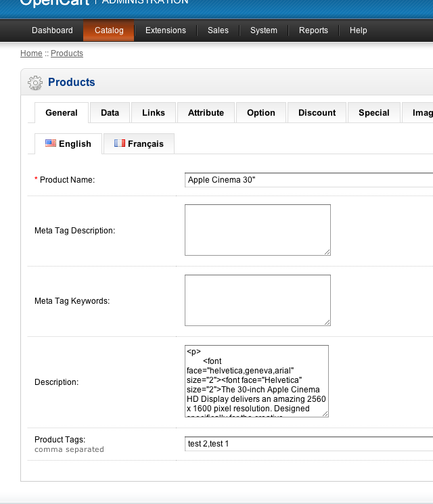Viewport: 433px width, 504px height.
Task: Focus the Product Name input field
Action: pyautogui.click(x=309, y=180)
